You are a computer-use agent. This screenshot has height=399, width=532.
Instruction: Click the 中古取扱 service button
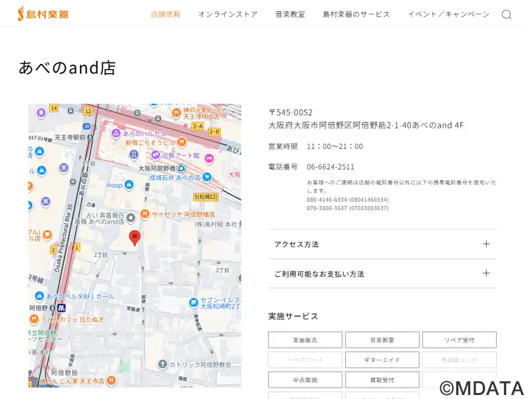pyautogui.click(x=305, y=380)
